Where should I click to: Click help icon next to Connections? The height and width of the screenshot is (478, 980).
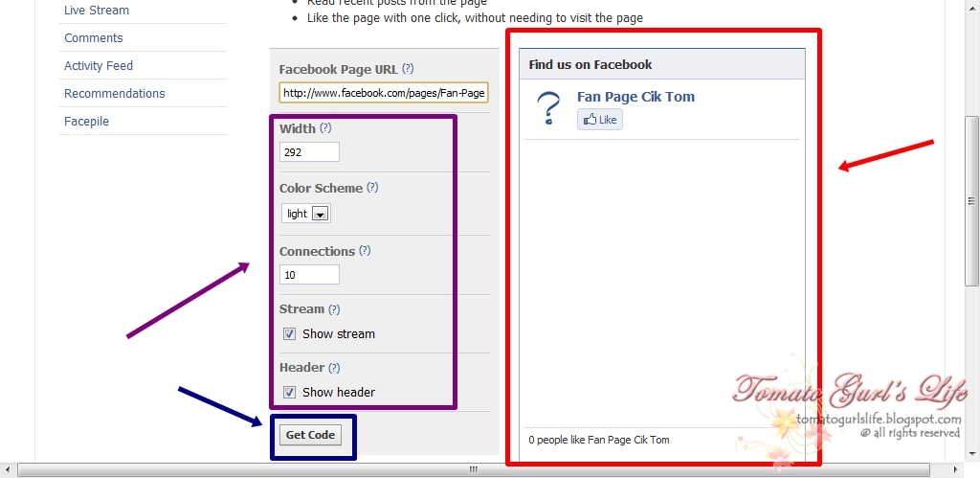coord(365,250)
